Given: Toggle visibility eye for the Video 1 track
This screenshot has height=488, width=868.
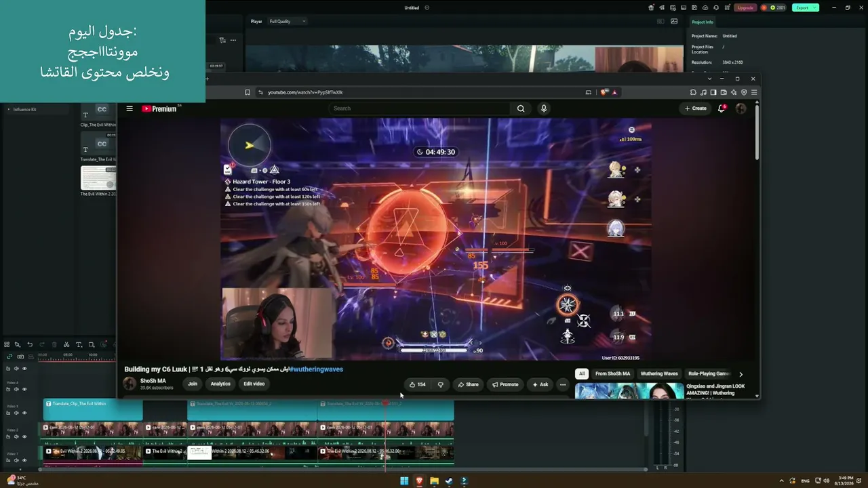Looking at the screenshot, I should pos(24,460).
